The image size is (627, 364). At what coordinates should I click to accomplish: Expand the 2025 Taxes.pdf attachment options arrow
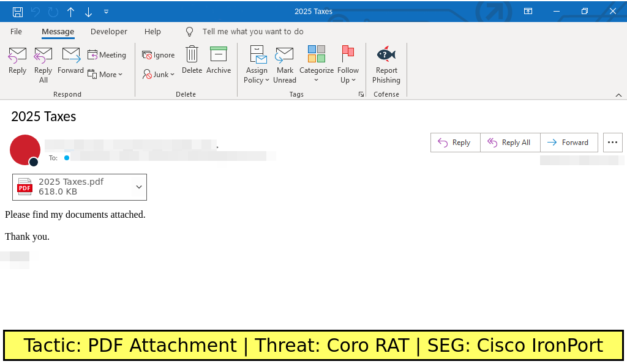tap(139, 187)
